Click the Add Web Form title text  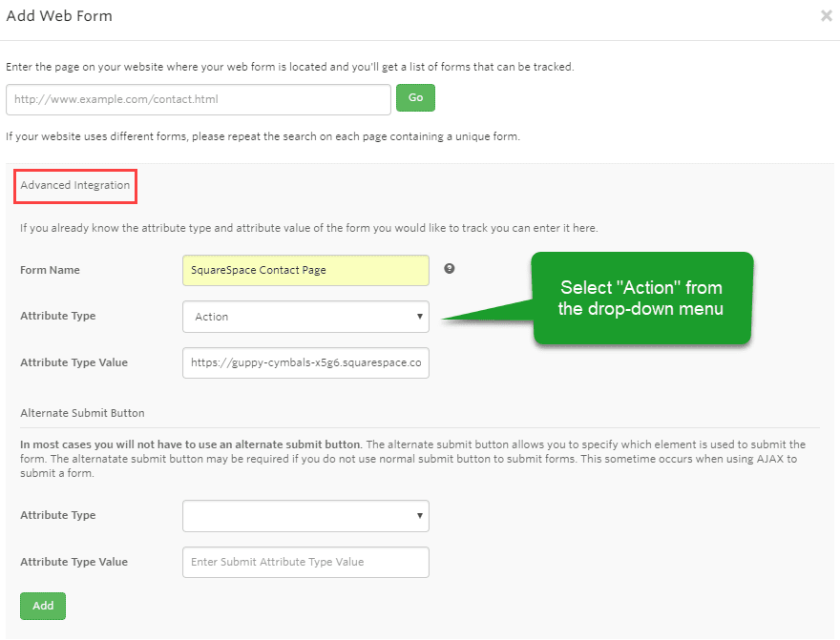[x=59, y=16]
